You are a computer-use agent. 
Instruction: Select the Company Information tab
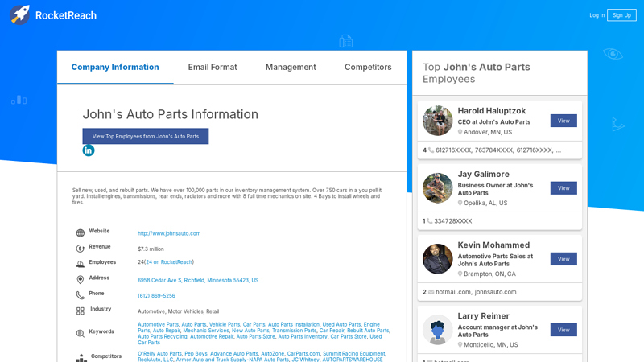click(x=115, y=67)
